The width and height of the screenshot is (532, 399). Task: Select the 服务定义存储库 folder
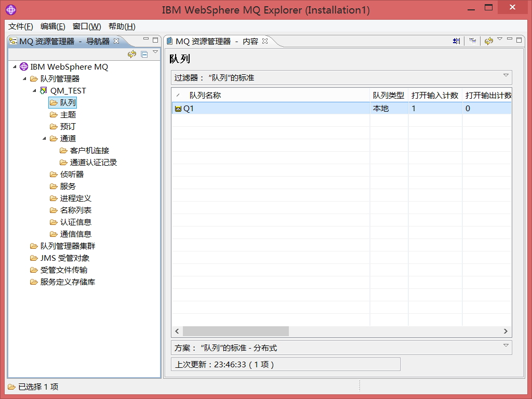point(63,282)
